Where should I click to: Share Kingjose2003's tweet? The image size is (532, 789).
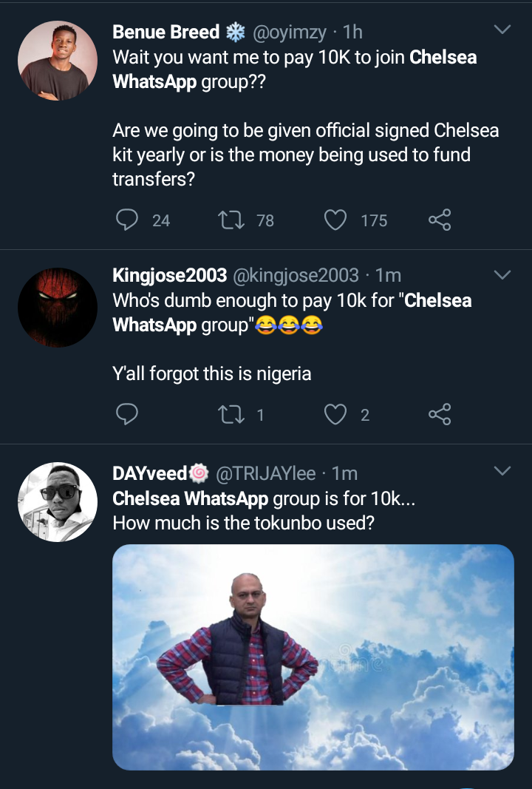(x=440, y=415)
